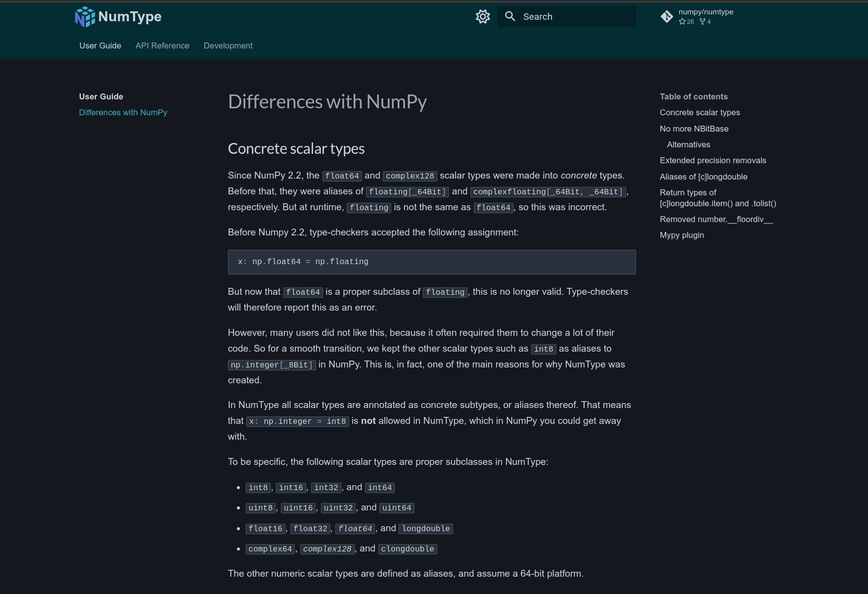Viewport: 868px width, 594px height.
Task: Go to the Mypy plugin section
Action: (682, 235)
